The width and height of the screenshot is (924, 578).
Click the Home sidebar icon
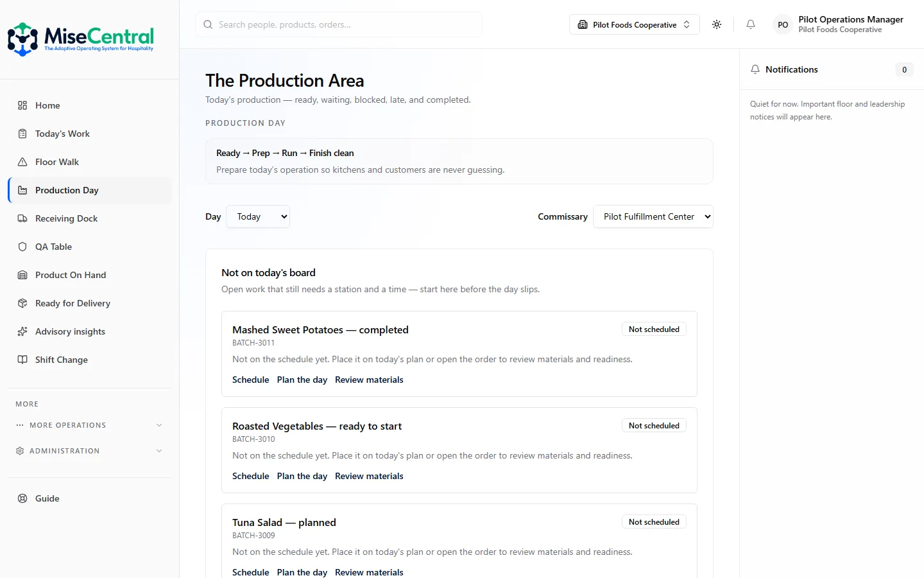(22, 105)
